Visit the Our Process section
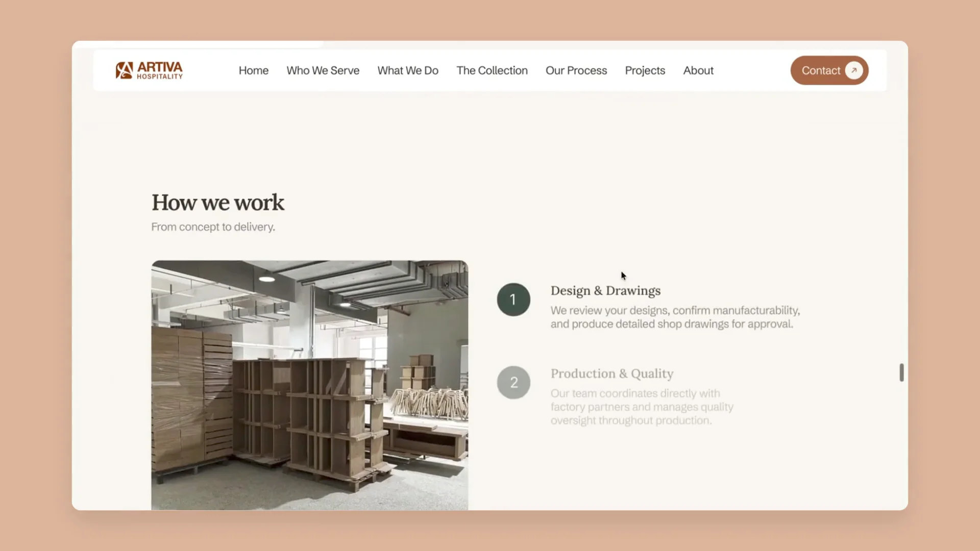 pyautogui.click(x=576, y=70)
